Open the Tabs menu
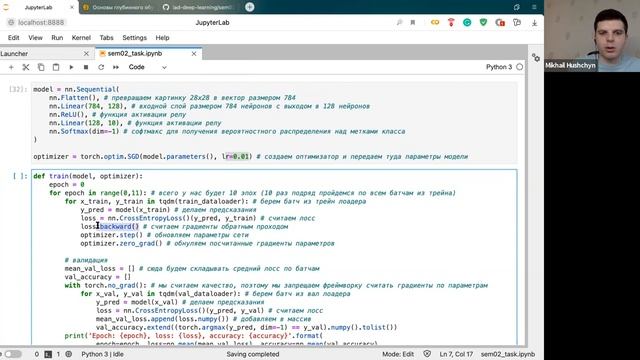Screen dimensions: 640x360 tap(107, 38)
